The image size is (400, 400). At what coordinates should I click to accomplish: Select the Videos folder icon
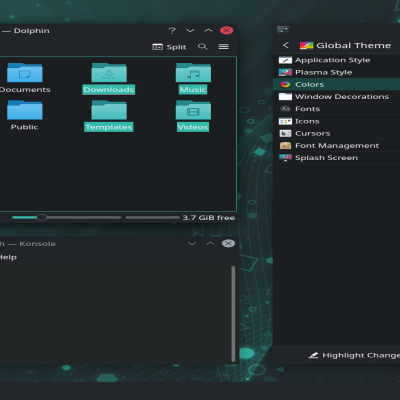(x=193, y=110)
